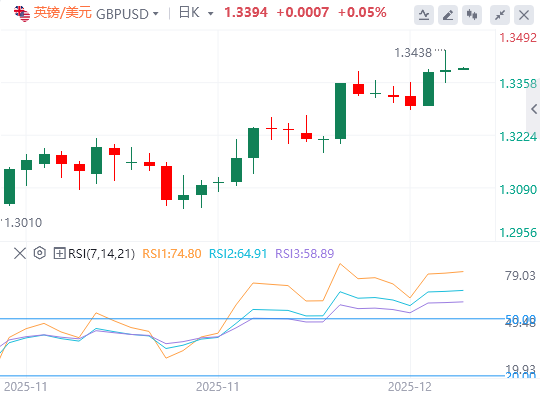Image resolution: width=540 pixels, height=398 pixels.
Task: Click the 1.3394 current price value
Action: tap(246, 13)
